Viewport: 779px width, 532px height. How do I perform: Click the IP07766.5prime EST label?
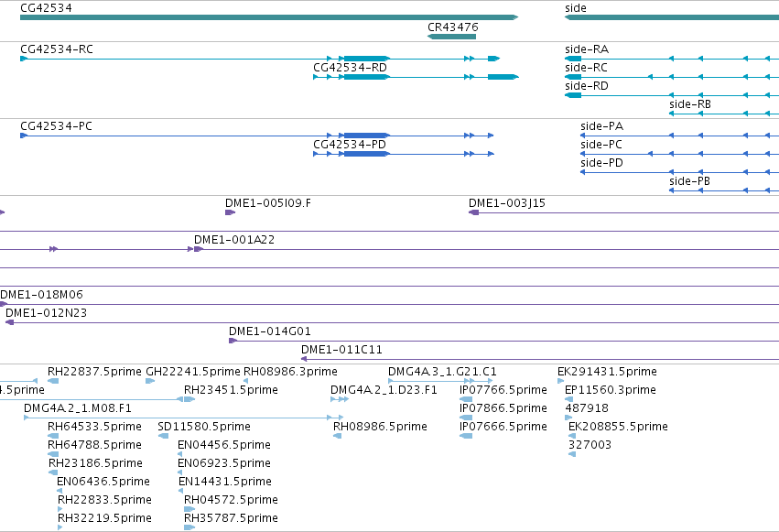pos(503,390)
